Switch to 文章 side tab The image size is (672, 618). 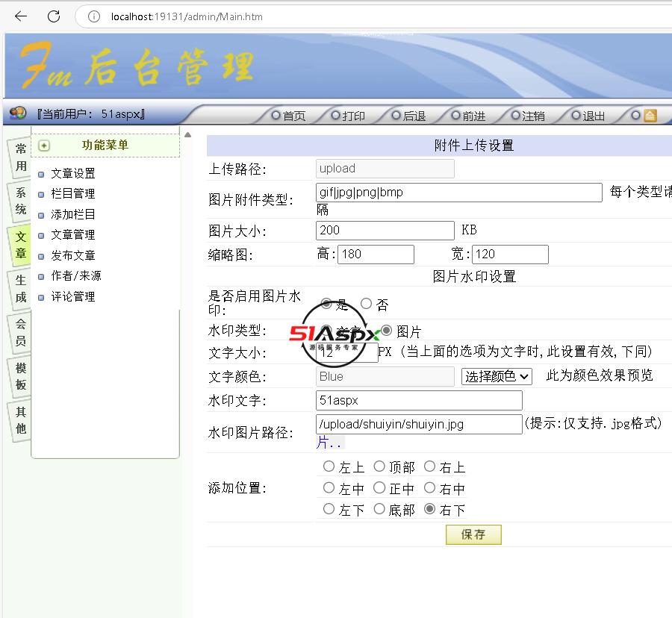click(x=21, y=245)
